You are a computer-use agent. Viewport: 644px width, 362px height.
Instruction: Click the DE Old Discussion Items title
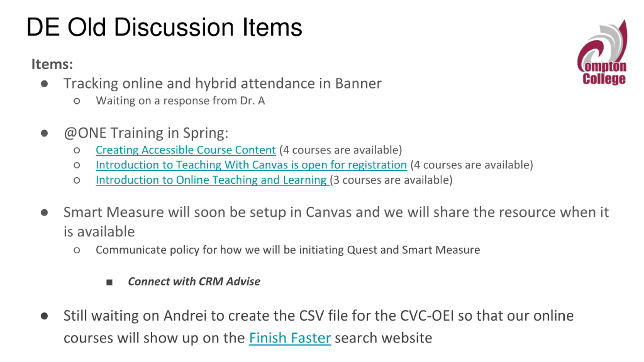(164, 27)
